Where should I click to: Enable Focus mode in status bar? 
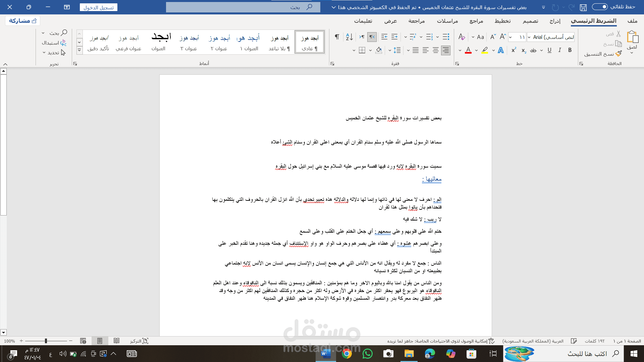[x=139, y=341]
